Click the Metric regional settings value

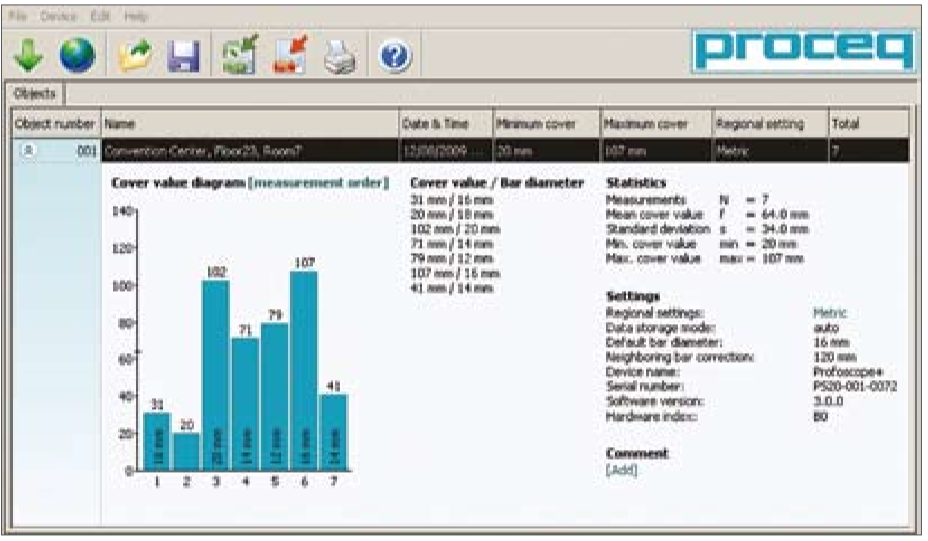pos(830,312)
